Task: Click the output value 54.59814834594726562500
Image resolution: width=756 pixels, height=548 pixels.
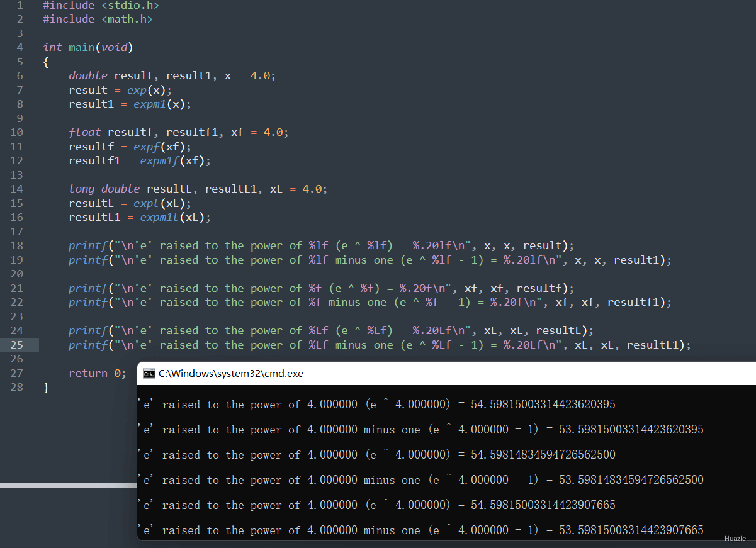Action: coord(543,455)
